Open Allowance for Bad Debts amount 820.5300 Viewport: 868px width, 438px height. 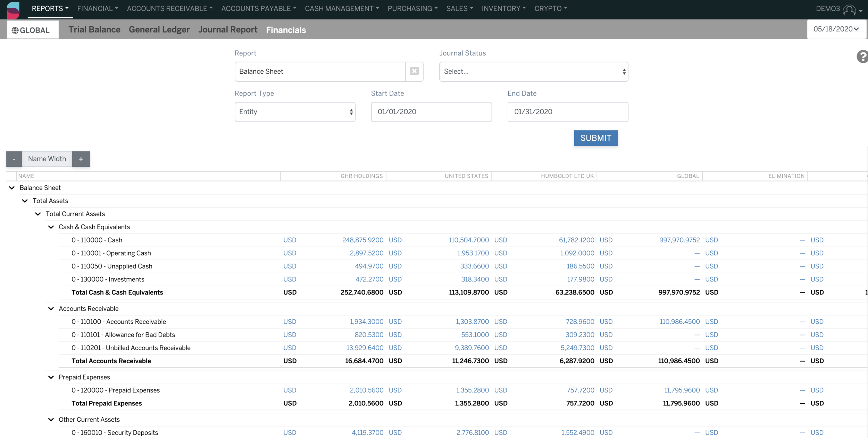pos(369,335)
